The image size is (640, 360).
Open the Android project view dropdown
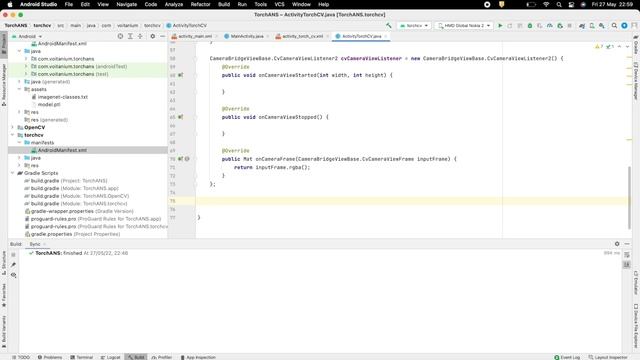(x=27, y=36)
